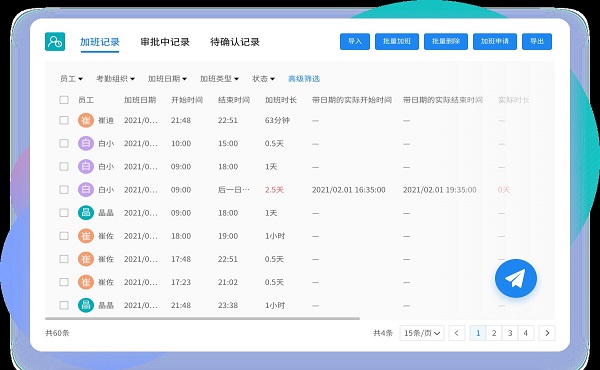Expand the 加班日期 filter dropdown

click(x=167, y=79)
